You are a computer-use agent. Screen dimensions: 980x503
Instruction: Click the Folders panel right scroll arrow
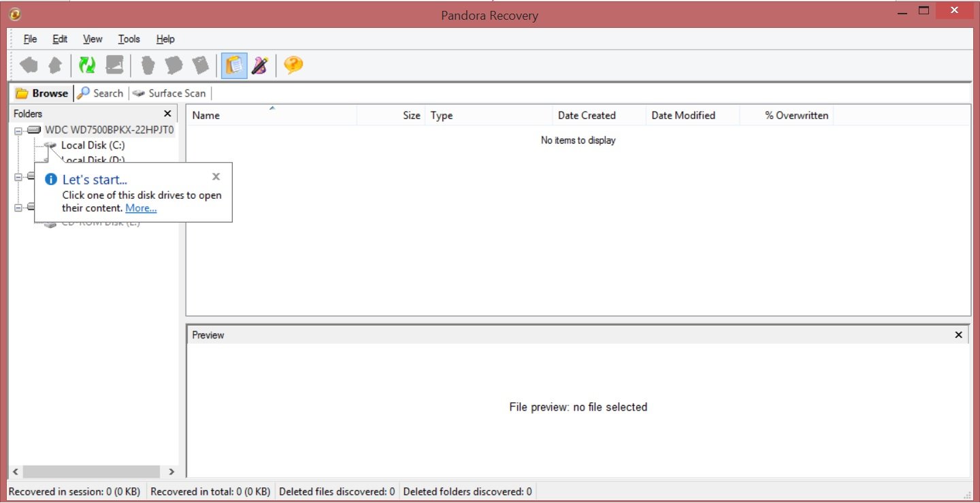click(171, 472)
